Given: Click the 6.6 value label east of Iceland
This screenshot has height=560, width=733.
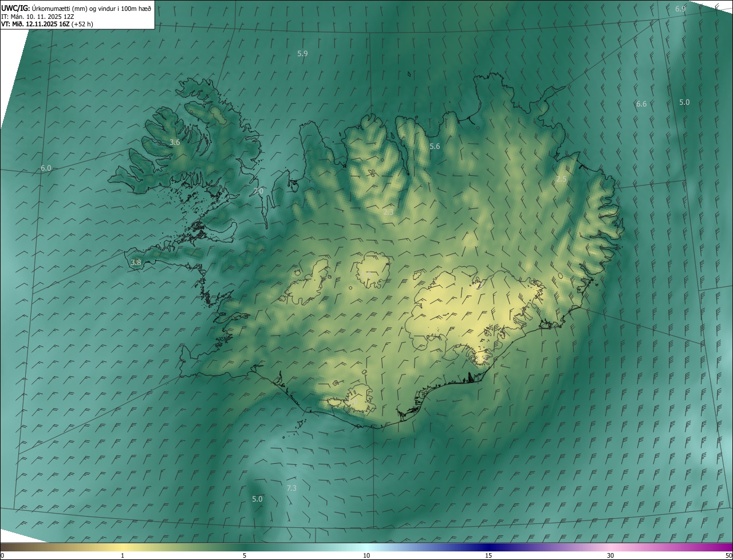Looking at the screenshot, I should (x=641, y=104).
